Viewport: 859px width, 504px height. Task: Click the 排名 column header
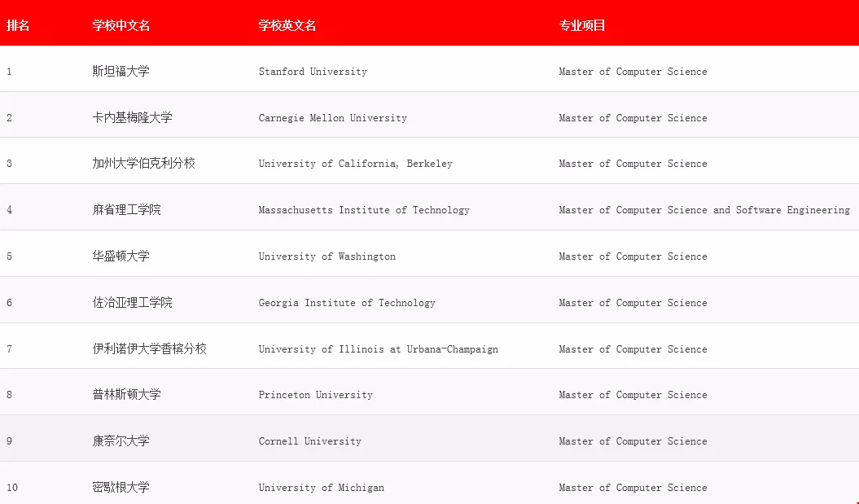point(18,25)
